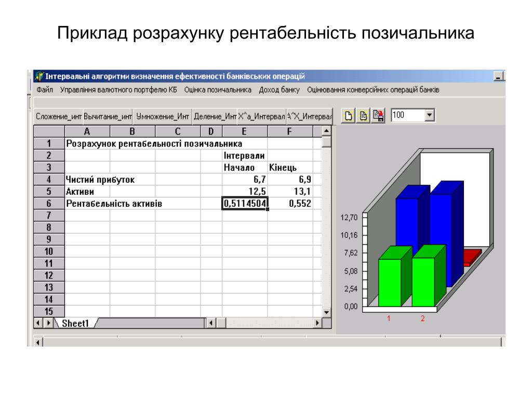
Task: Click the cell with value 12,5
Action: [x=245, y=192]
